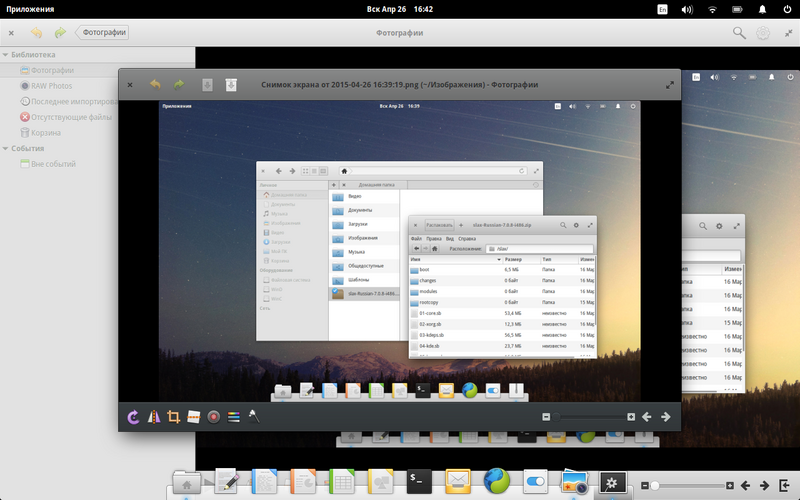Click zoom out in library bottom toolbar
Image resolution: width=800 pixels, height=500 pixels.
point(644,485)
